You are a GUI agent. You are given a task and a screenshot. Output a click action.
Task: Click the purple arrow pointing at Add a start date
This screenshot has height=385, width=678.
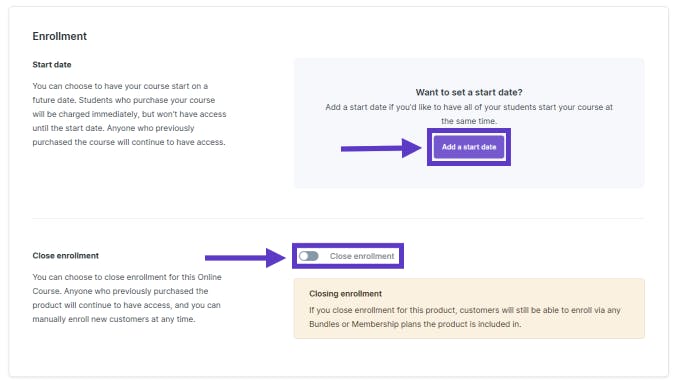point(381,148)
